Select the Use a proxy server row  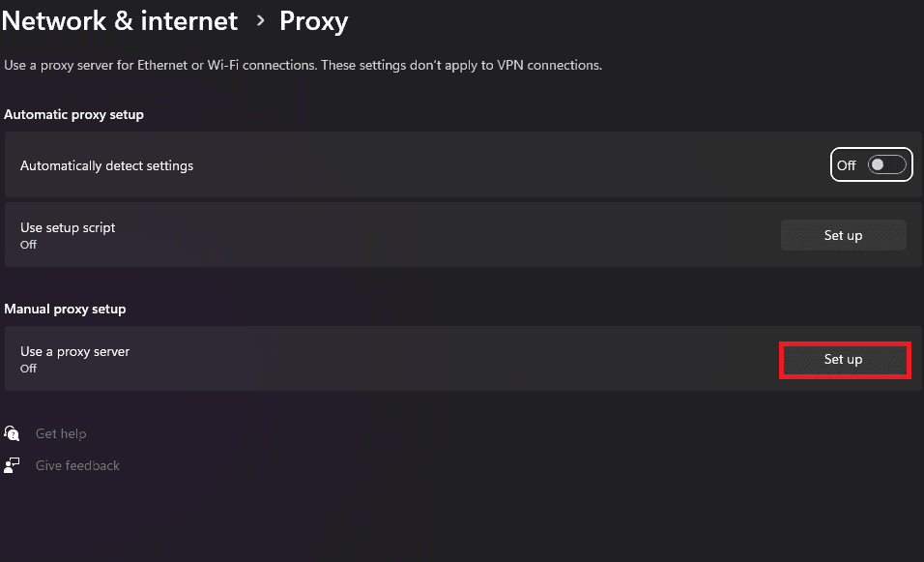pos(387,359)
